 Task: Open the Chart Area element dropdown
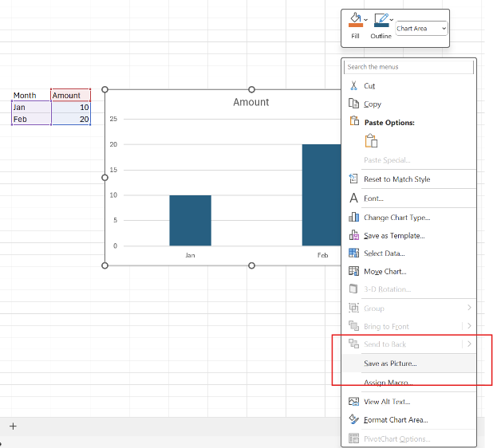[x=421, y=29]
